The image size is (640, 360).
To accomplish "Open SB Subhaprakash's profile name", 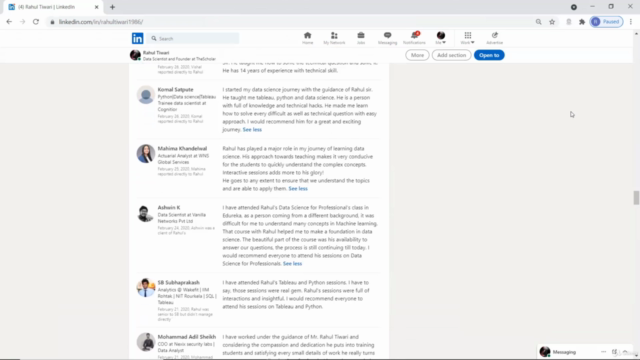I will pos(178,282).
